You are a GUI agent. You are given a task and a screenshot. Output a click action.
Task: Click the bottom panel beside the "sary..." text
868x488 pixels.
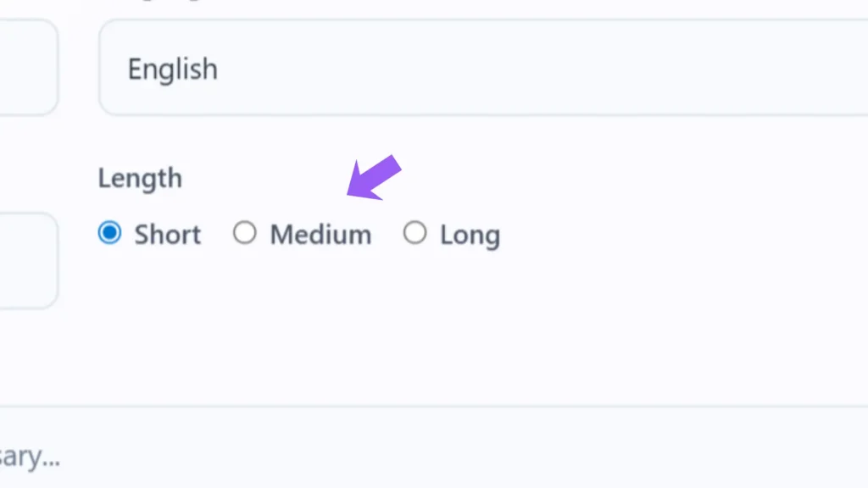(424, 449)
